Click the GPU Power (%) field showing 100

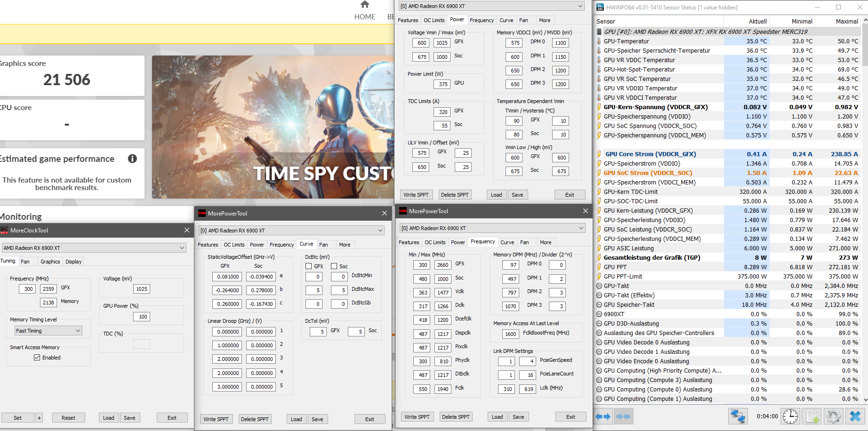coord(142,317)
